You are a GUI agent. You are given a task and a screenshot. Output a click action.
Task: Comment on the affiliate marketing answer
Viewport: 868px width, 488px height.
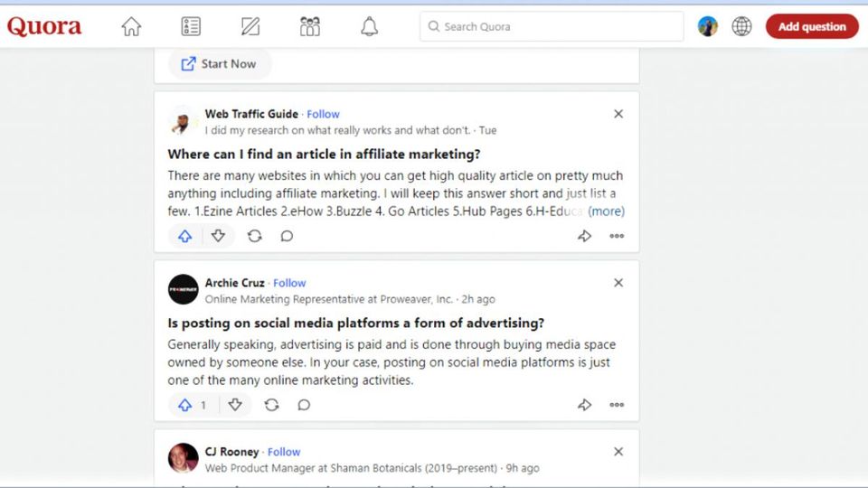pos(287,236)
